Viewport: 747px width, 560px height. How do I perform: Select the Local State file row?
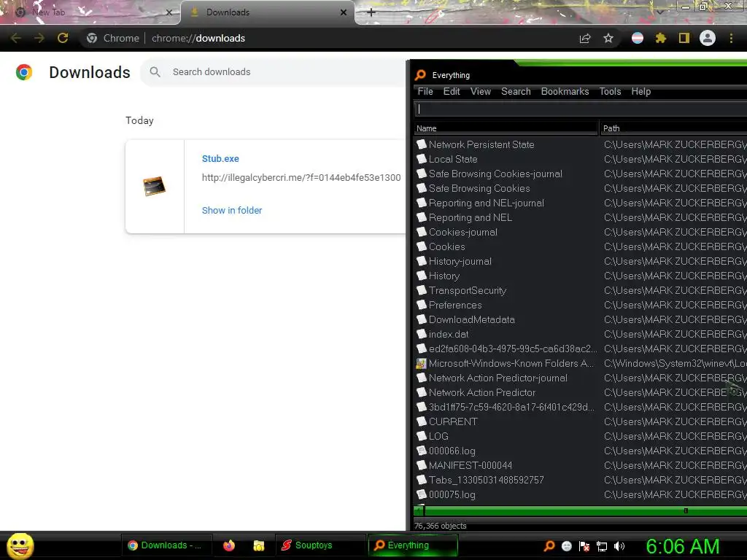(x=580, y=159)
